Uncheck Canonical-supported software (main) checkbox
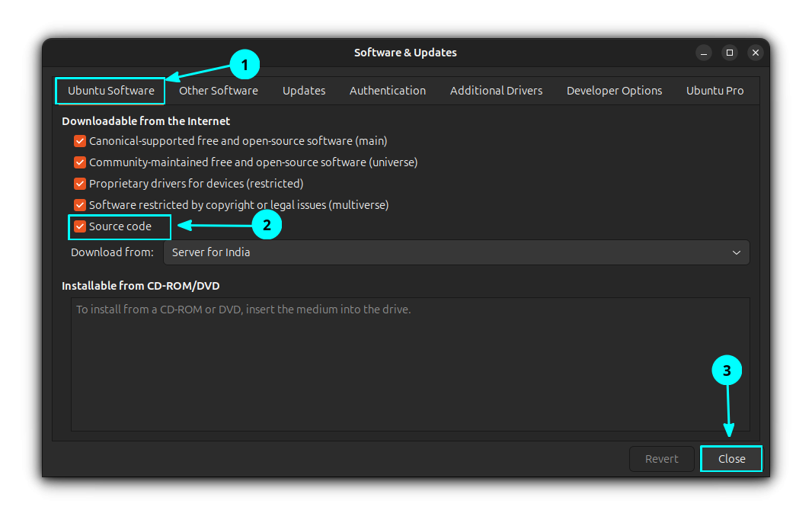The height and width of the screenshot is (523, 812). coord(80,141)
